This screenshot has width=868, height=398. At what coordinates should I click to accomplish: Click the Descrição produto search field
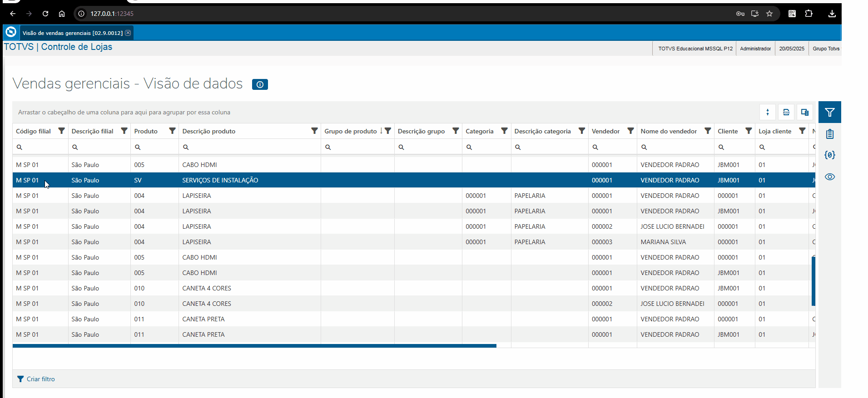tap(250, 147)
